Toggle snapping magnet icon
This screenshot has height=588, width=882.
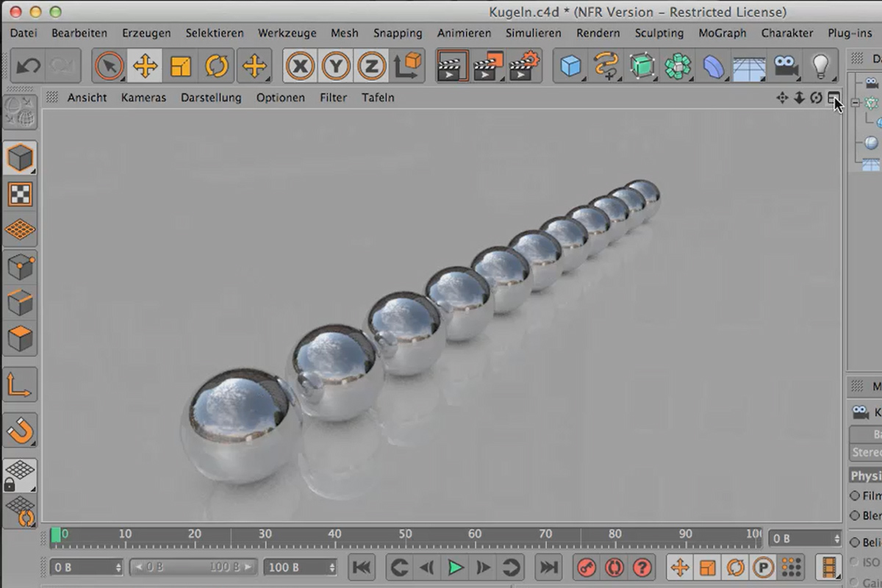tap(20, 431)
